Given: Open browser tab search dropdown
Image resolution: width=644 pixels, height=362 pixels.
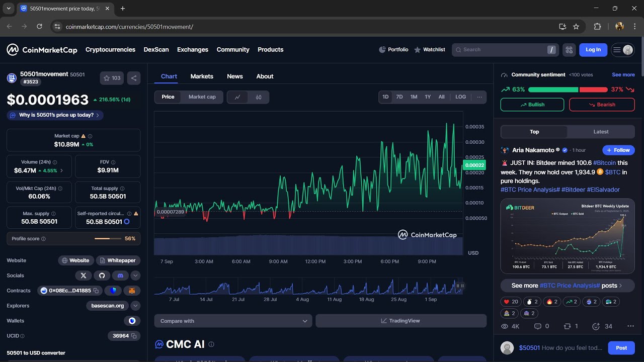Looking at the screenshot, I should coord(9,9).
